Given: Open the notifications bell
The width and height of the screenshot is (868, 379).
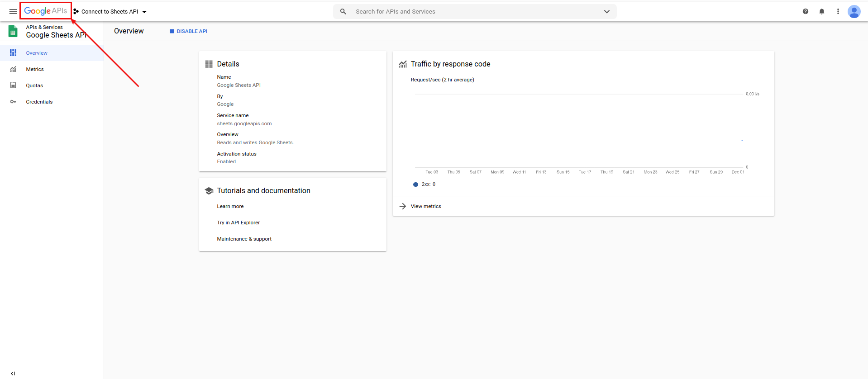Looking at the screenshot, I should 822,11.
